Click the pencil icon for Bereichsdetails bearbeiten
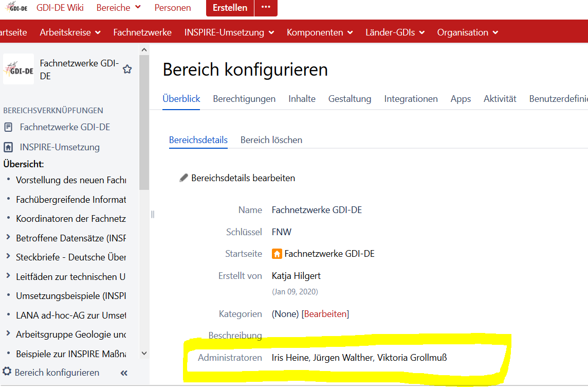This screenshot has height=387, width=588. 183,178
